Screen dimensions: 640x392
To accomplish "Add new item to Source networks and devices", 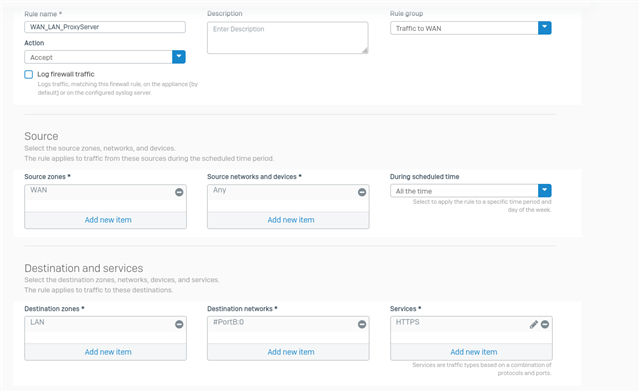I will point(291,220).
